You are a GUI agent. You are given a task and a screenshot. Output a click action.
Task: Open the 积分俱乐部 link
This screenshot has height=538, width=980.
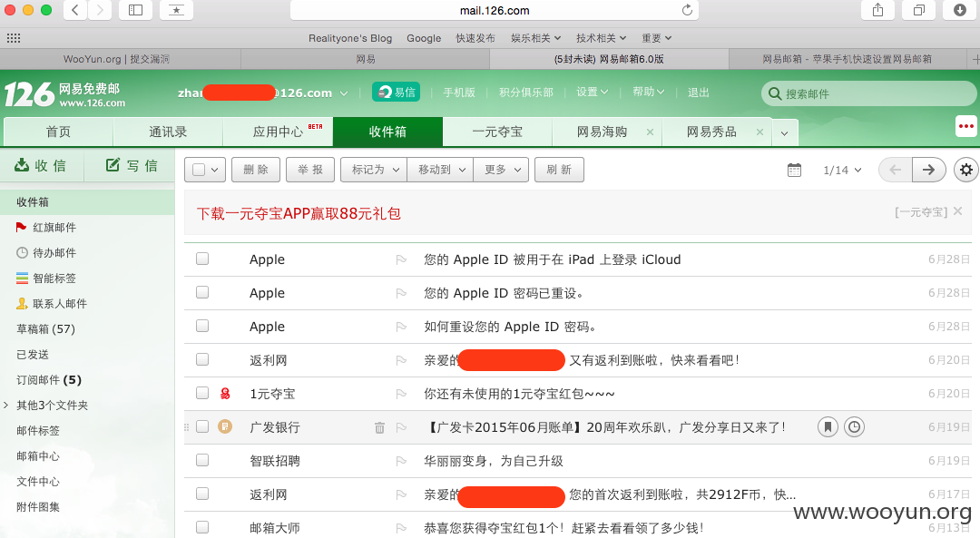pyautogui.click(x=526, y=93)
